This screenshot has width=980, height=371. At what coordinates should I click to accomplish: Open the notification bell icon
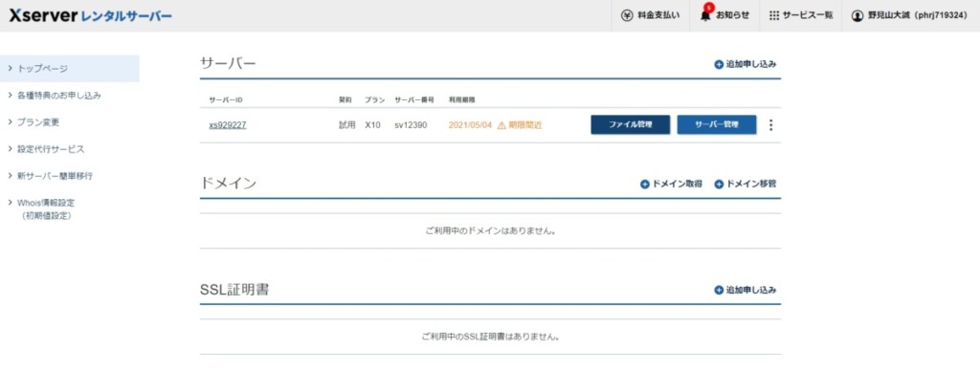pos(705,15)
